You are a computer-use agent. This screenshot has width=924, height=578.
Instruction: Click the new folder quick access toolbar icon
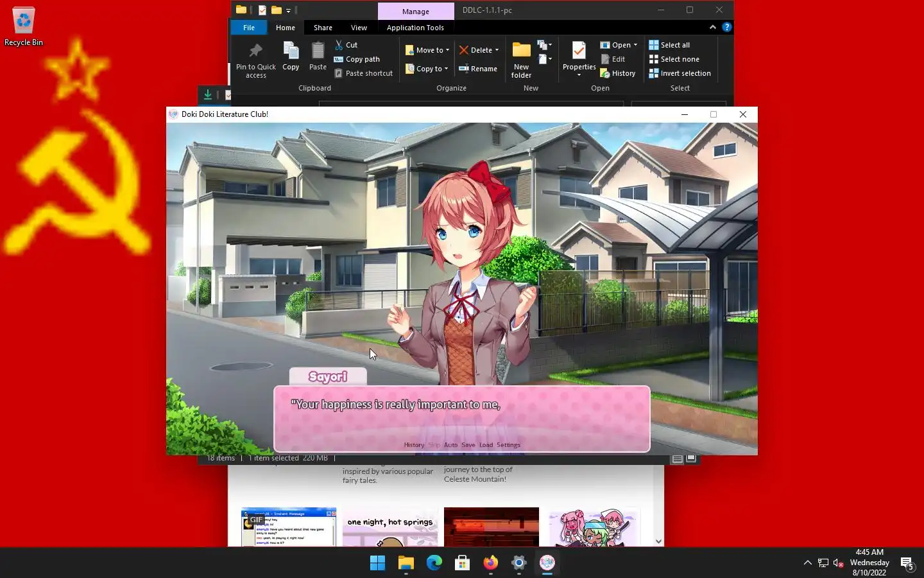[x=276, y=10]
